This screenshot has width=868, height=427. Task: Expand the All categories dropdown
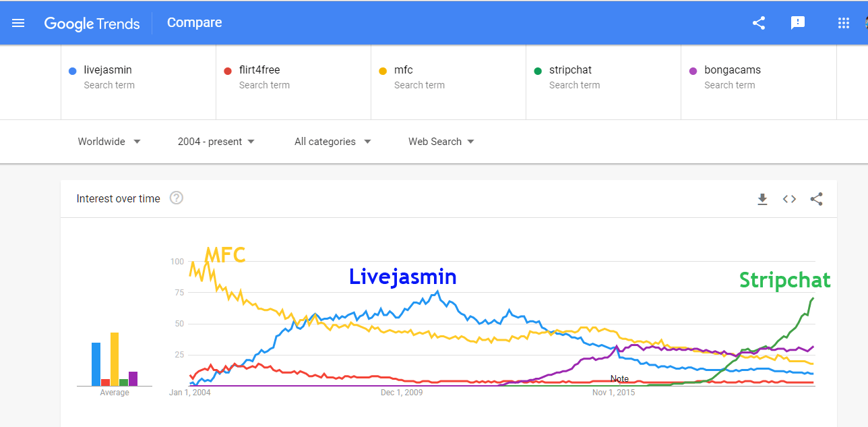point(333,142)
